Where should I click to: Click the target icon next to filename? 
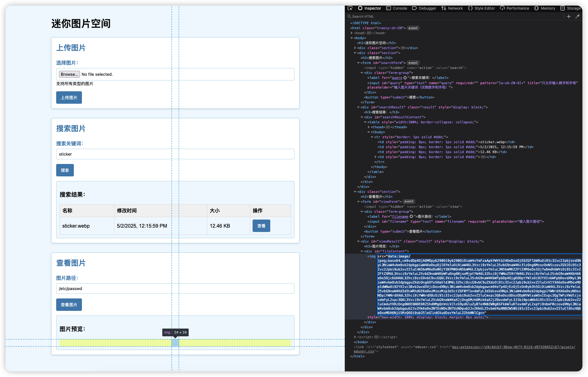pyautogui.click(x=411, y=216)
